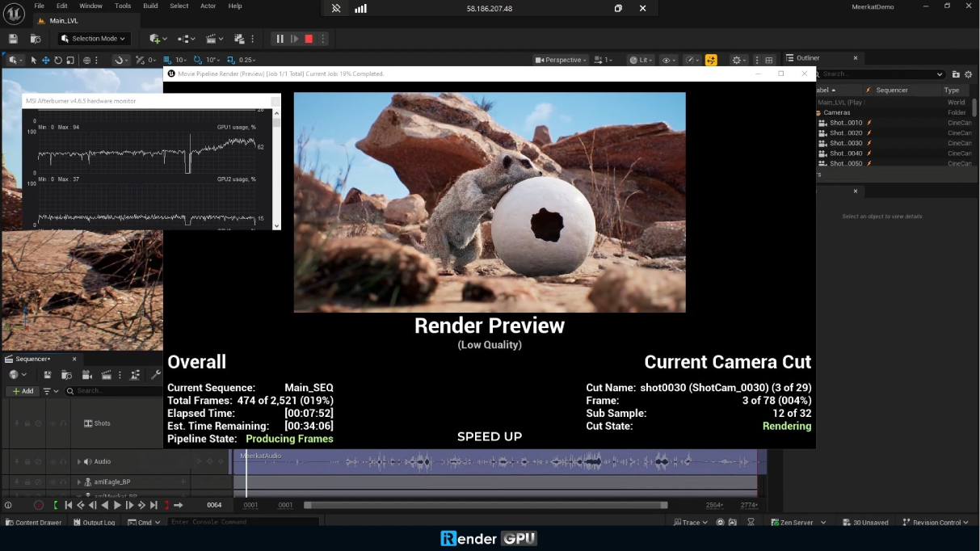The height and width of the screenshot is (551, 980).
Task: Select the arrow Select tool in the viewport toolbar
Action: pyautogui.click(x=33, y=60)
